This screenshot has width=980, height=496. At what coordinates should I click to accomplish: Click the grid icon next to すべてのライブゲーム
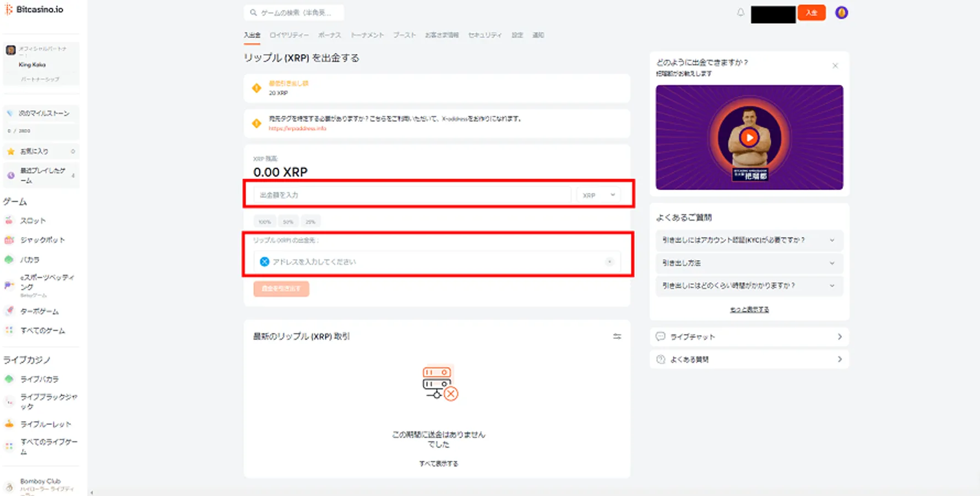point(9,446)
